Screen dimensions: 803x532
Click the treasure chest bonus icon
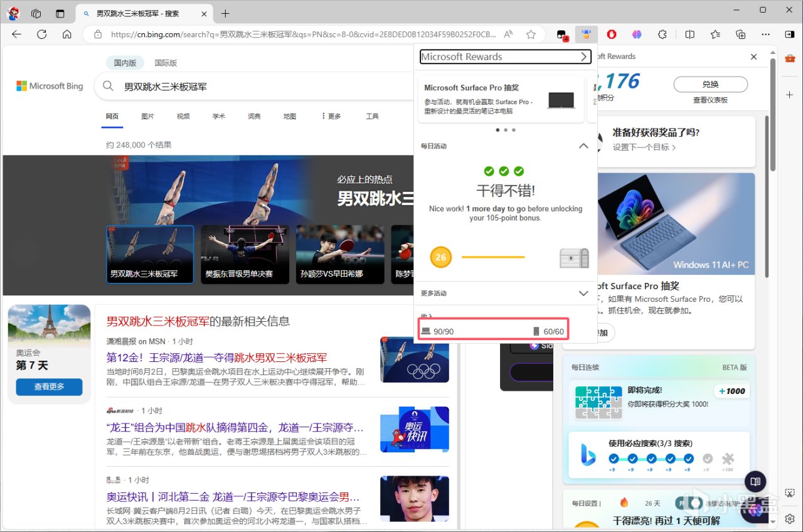point(575,257)
